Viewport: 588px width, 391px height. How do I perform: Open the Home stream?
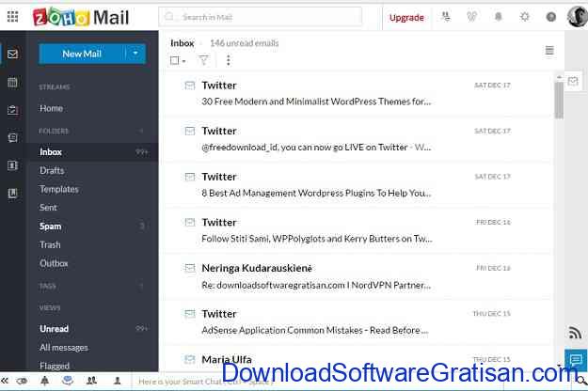52,108
